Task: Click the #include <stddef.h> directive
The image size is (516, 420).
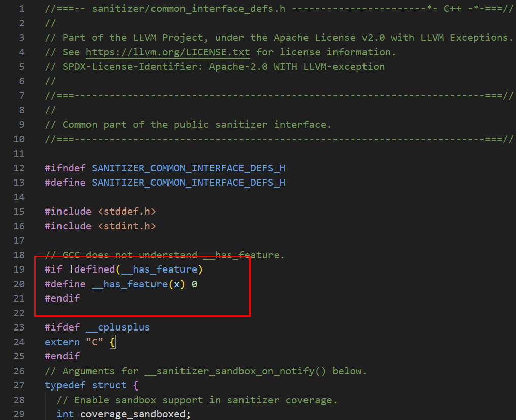Action: [x=100, y=211]
